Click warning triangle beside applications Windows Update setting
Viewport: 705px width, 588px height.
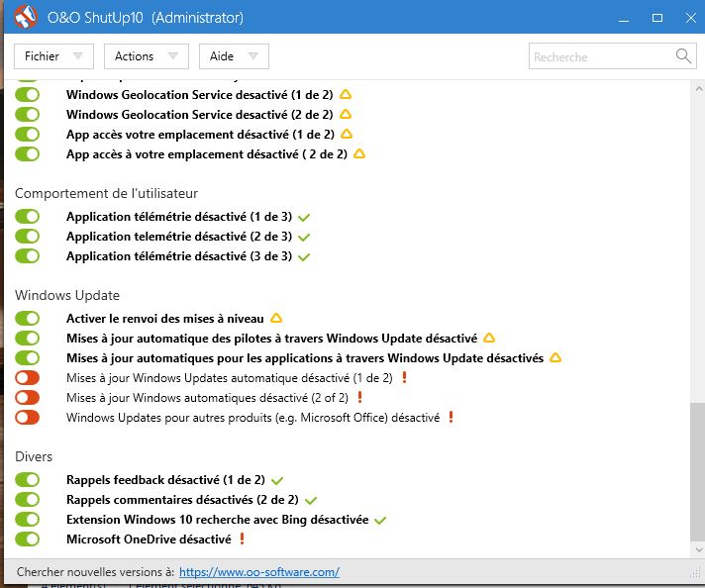(555, 357)
